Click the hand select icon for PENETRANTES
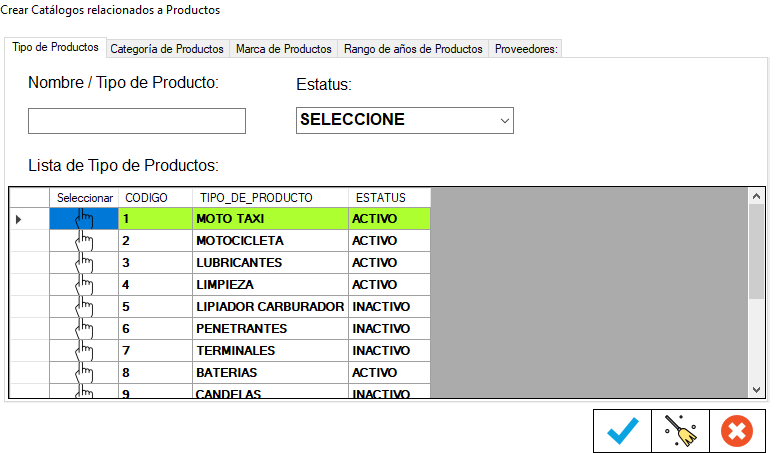776x453 pixels. pos(84,329)
